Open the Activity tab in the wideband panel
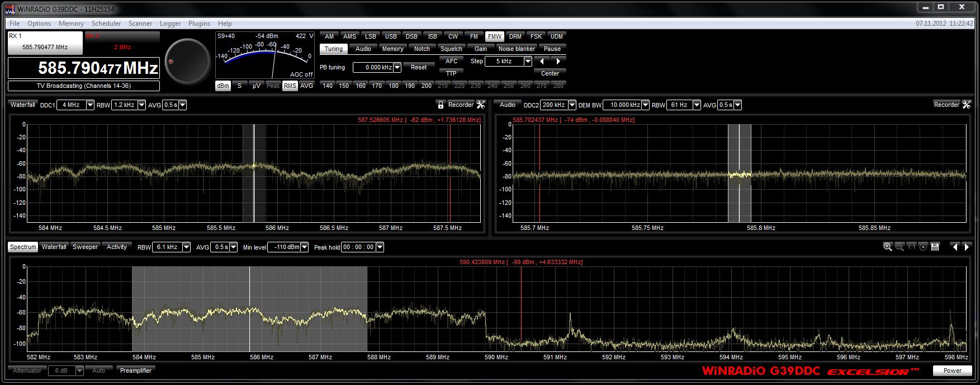Screen dimensions: 980x385 tap(117, 247)
